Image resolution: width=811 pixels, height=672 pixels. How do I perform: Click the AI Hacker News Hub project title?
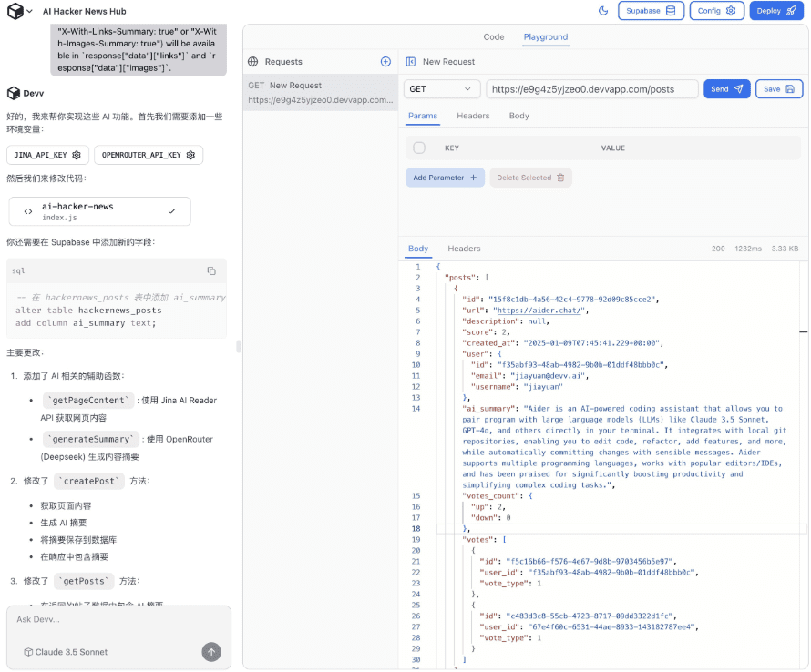[85, 11]
